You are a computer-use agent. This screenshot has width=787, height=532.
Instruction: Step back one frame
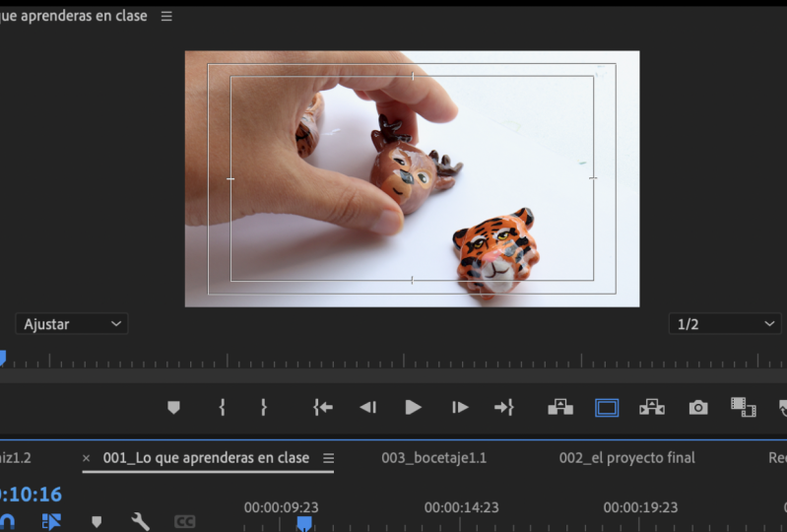368,407
